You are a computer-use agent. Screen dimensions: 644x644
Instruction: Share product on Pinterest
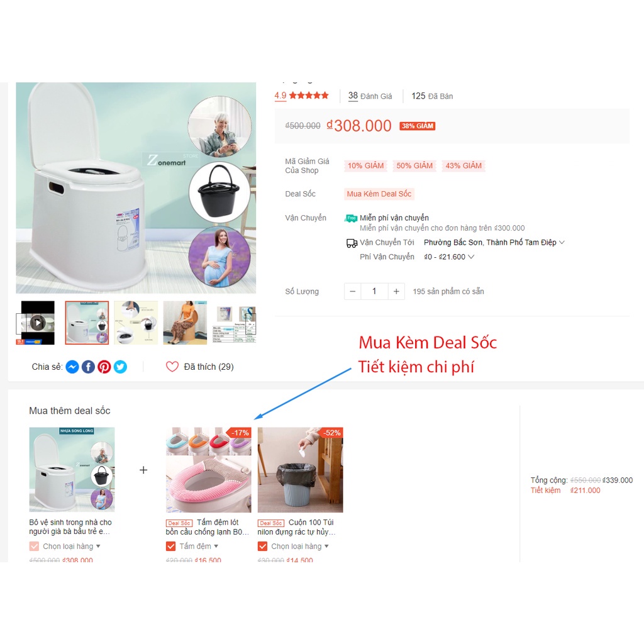coord(104,367)
